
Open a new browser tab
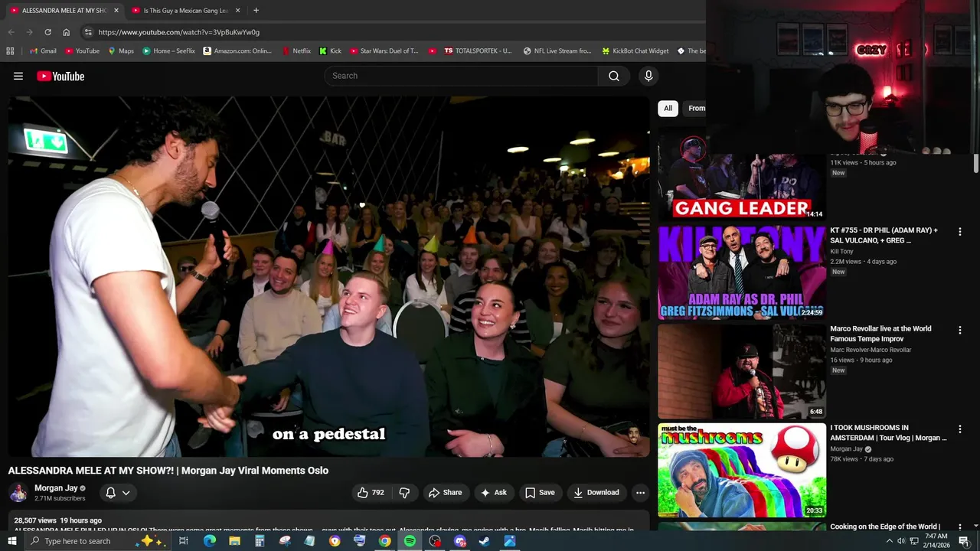pyautogui.click(x=256, y=11)
